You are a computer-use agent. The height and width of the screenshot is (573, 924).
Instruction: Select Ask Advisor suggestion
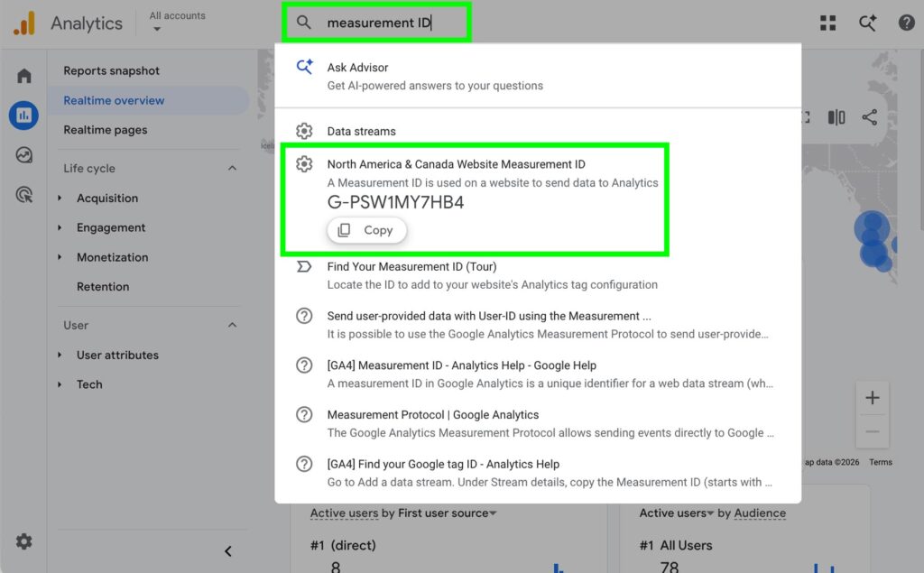538,76
